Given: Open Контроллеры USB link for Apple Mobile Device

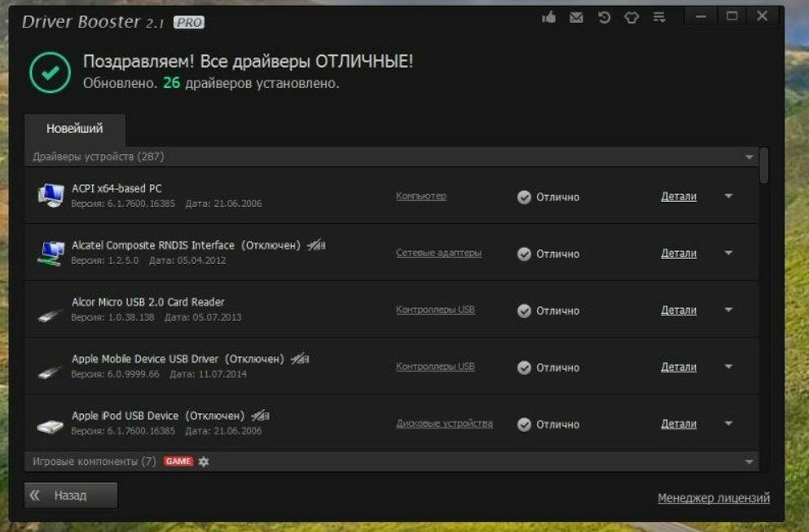Looking at the screenshot, I should [435, 367].
